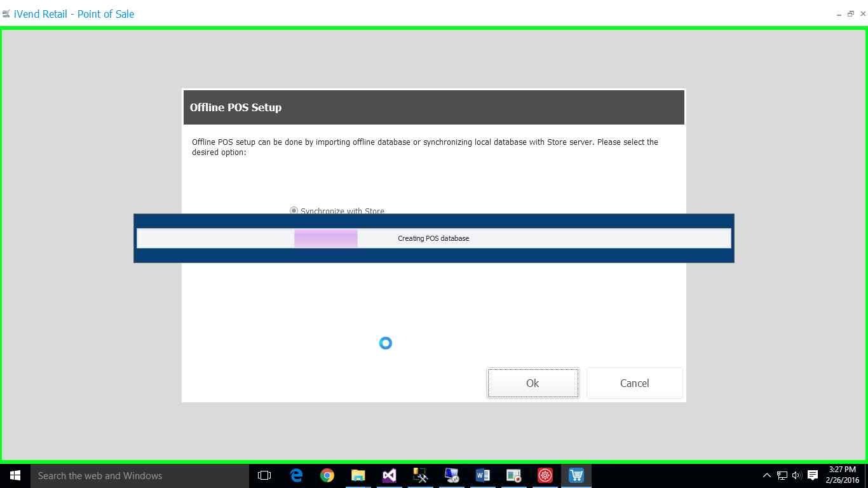
Task: Open the network status tray icon
Action: click(x=782, y=475)
